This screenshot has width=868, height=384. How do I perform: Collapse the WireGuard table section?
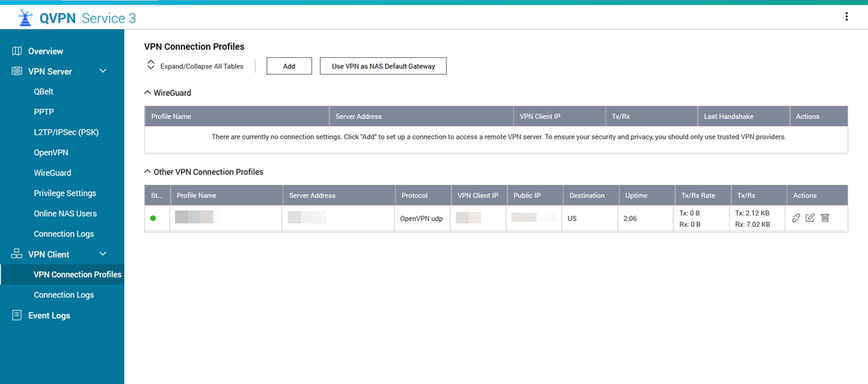(148, 93)
